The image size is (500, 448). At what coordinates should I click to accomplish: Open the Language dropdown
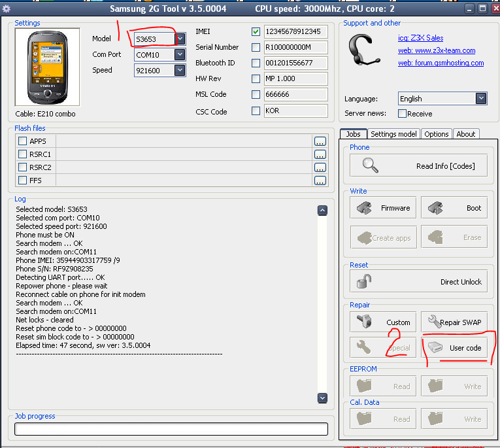click(x=481, y=98)
